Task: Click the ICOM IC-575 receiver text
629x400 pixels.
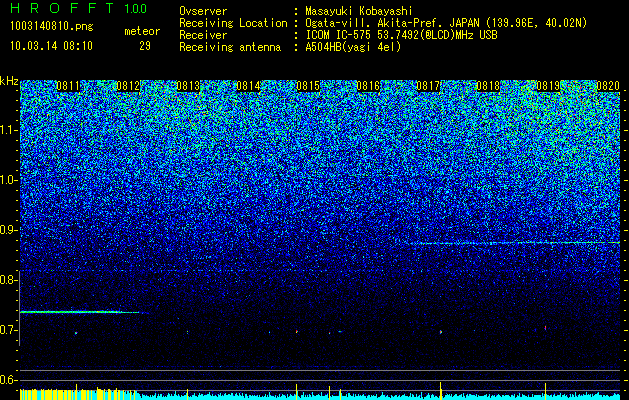Action: [x=401, y=35]
